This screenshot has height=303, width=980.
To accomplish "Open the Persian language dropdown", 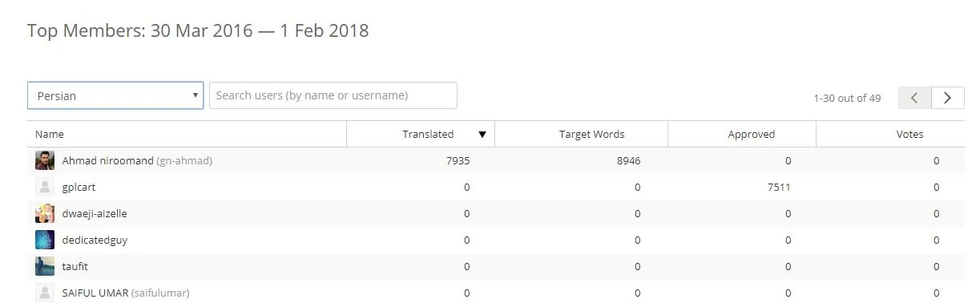I will click(115, 95).
